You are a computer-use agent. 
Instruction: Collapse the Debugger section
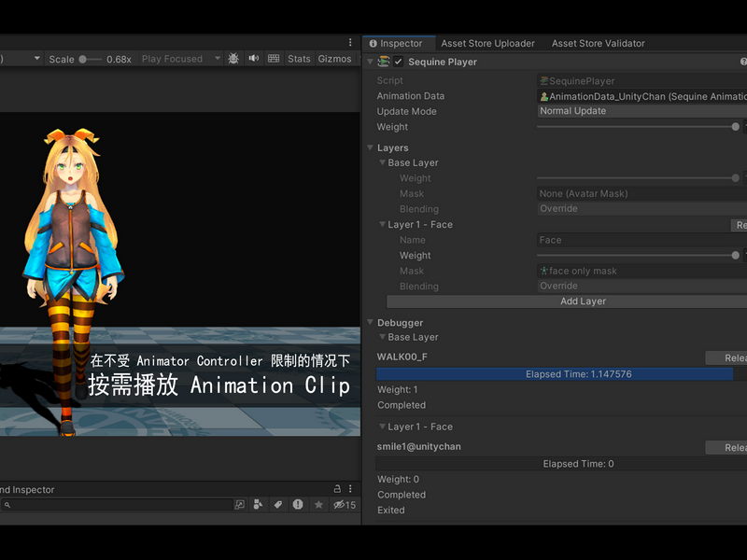tap(370, 322)
